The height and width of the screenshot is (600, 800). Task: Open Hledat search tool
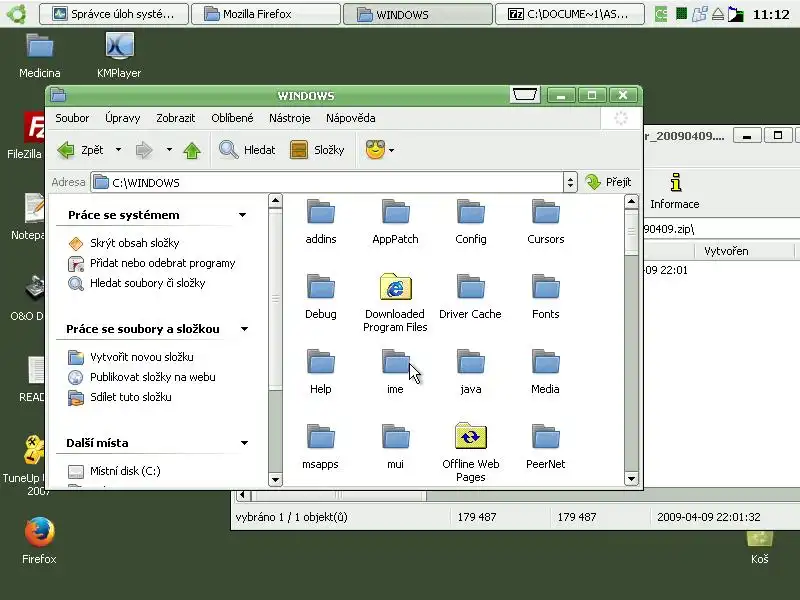[x=247, y=150]
